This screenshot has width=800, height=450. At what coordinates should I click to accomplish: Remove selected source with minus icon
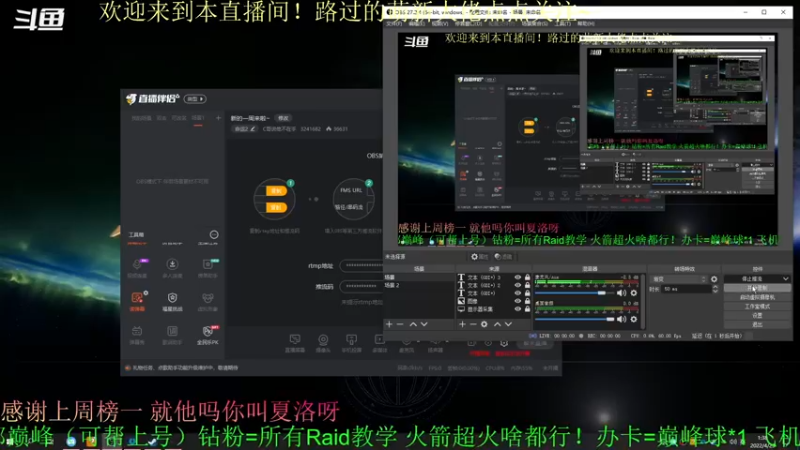(473, 324)
